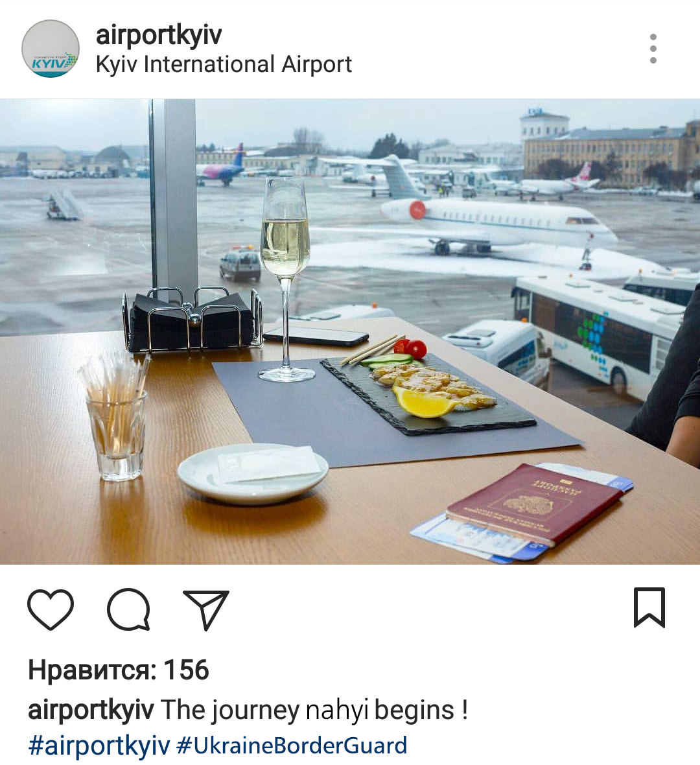Viewport: 700px width, 765px height.
Task: Share post via paper plane icon
Action: click(206, 609)
